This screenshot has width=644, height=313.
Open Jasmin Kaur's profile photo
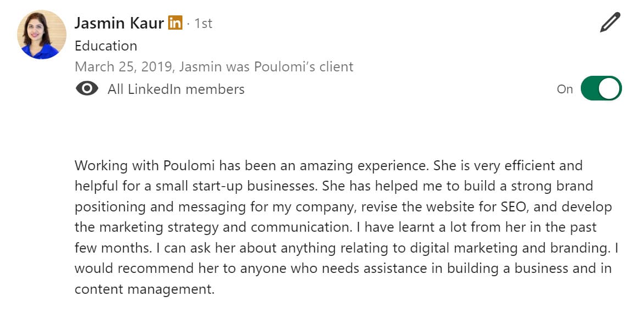(x=41, y=35)
